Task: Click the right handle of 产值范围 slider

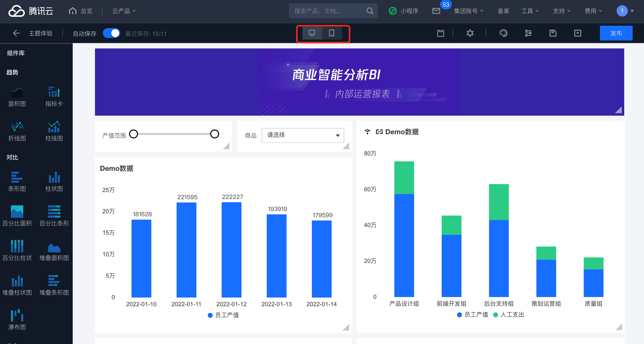Action: (x=214, y=134)
